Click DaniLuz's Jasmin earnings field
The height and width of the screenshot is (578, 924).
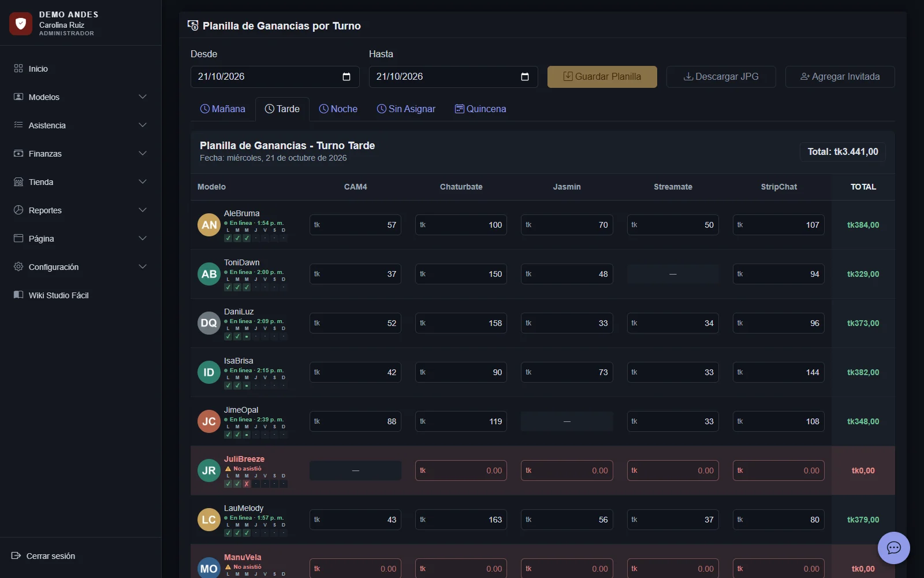(x=567, y=323)
